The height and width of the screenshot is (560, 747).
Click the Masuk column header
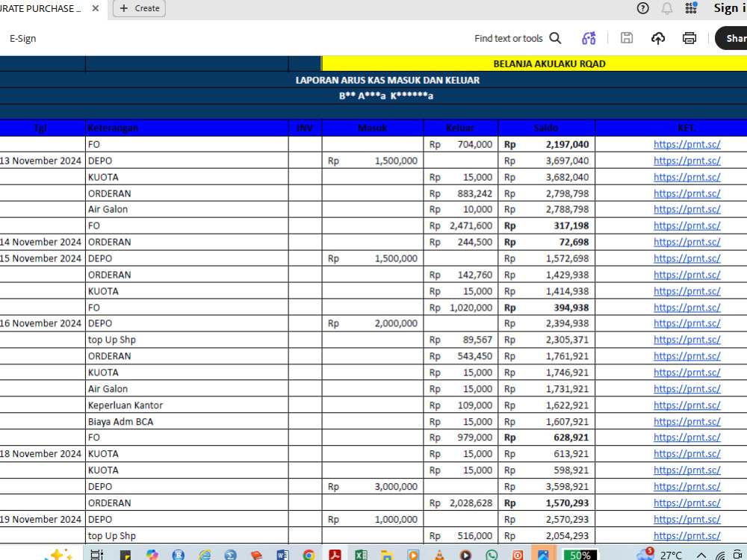(373, 128)
